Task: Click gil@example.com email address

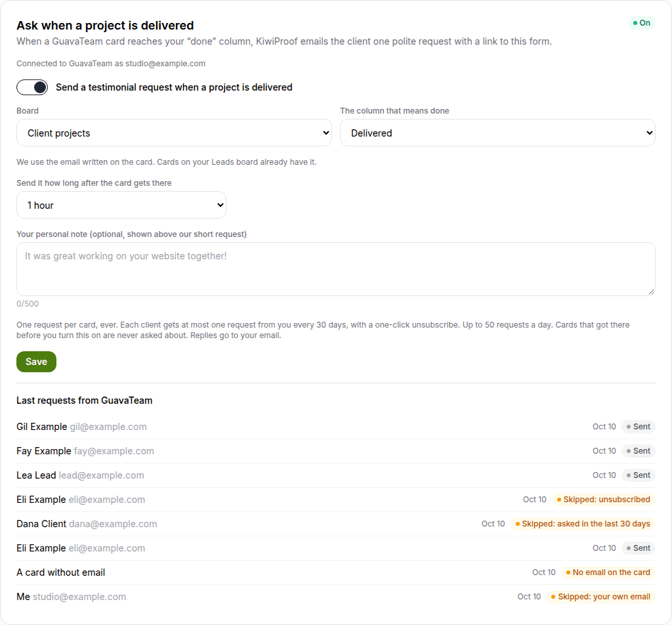Action: (x=108, y=427)
